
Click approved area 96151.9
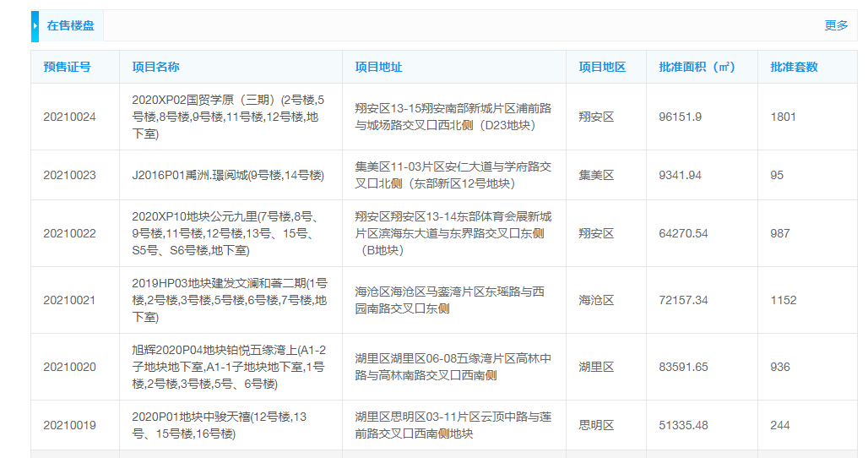pos(681,117)
